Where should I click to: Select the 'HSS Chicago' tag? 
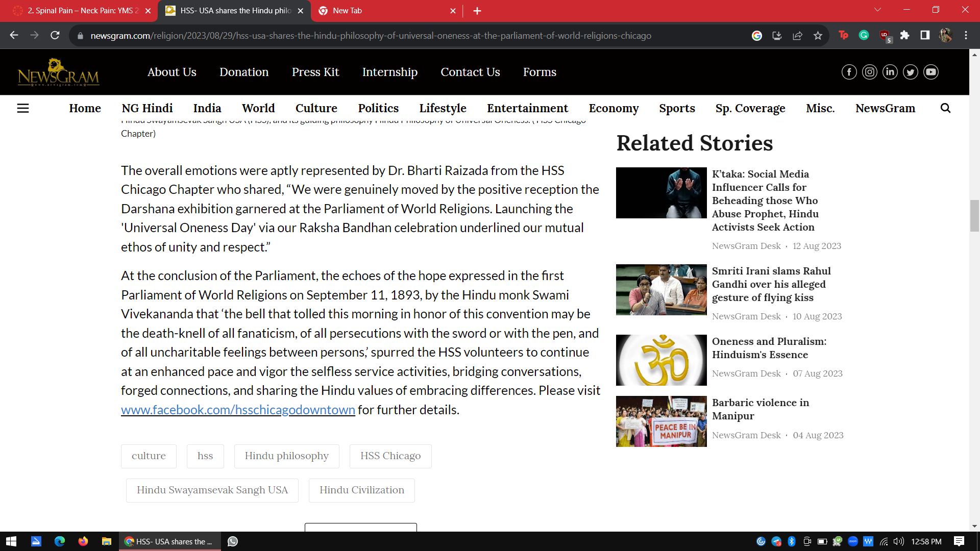coord(390,456)
